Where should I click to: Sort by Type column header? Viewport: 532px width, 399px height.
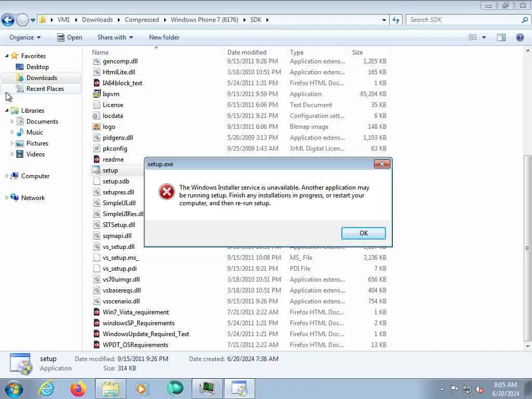click(297, 52)
